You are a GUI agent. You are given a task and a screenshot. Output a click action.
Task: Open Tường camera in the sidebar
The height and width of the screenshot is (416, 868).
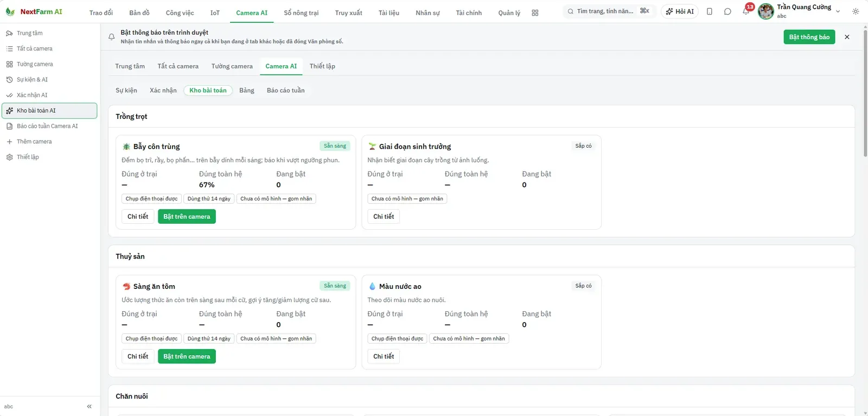tap(50, 64)
